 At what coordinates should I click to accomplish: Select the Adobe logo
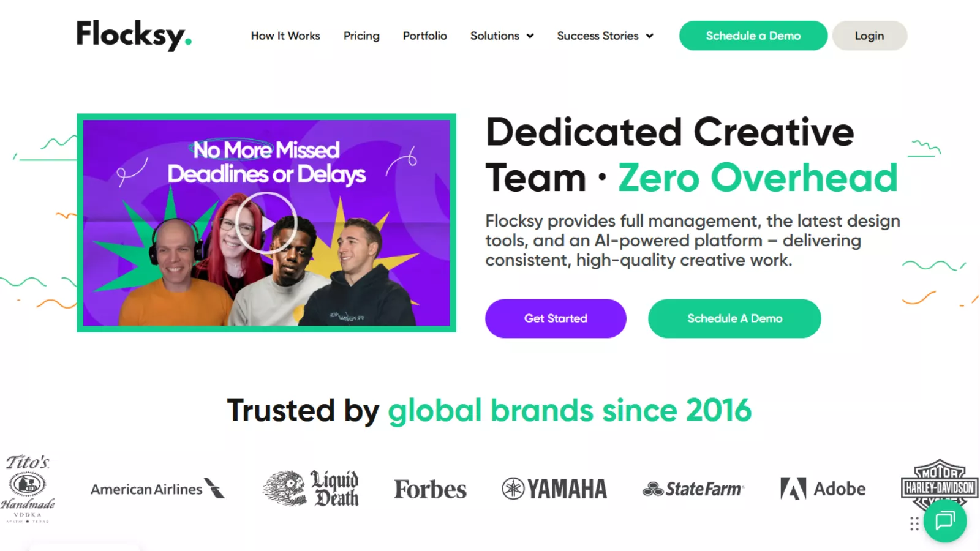(823, 489)
